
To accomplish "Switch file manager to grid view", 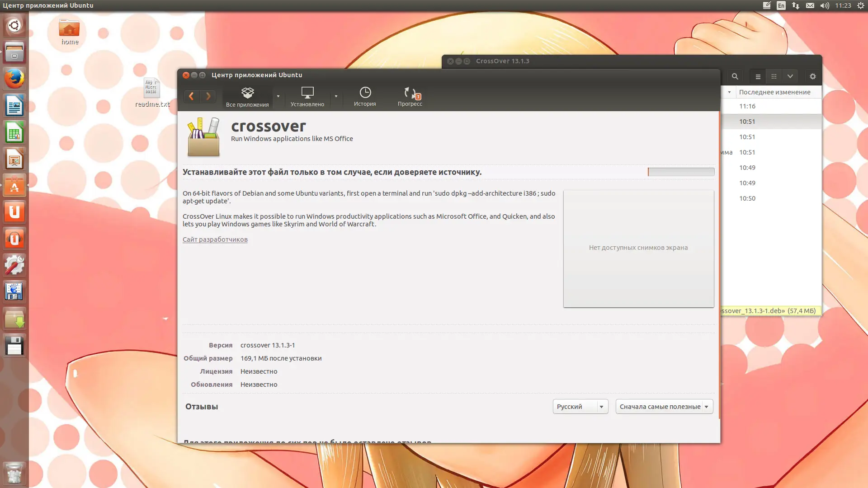I will coord(774,76).
